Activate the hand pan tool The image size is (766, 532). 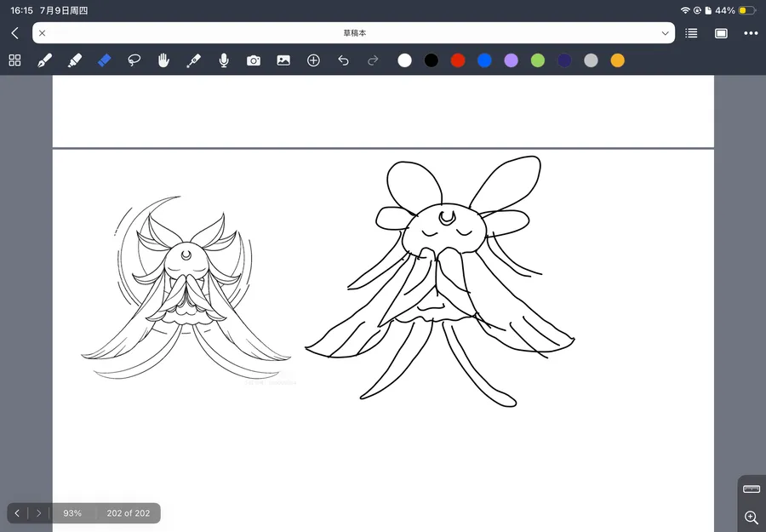(163, 60)
